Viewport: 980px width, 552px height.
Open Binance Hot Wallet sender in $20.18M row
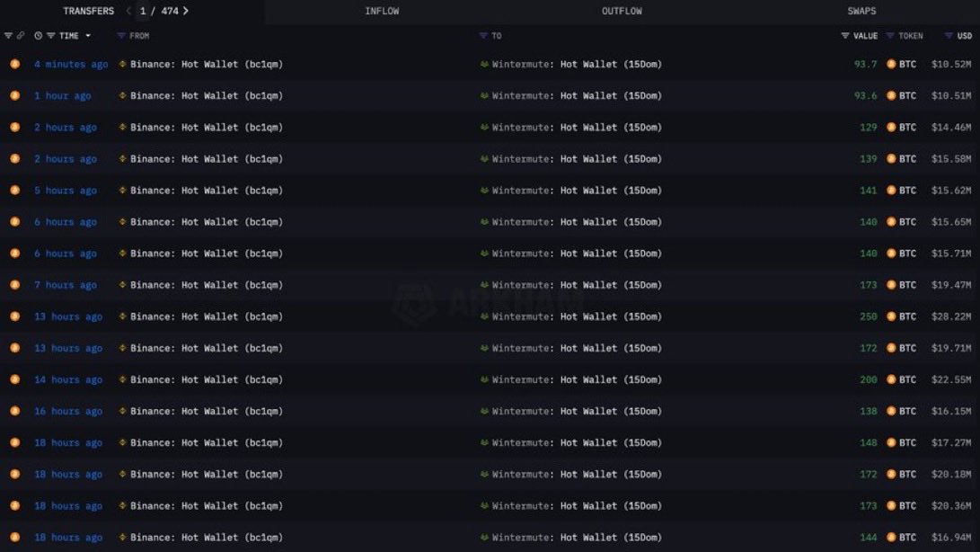point(207,474)
